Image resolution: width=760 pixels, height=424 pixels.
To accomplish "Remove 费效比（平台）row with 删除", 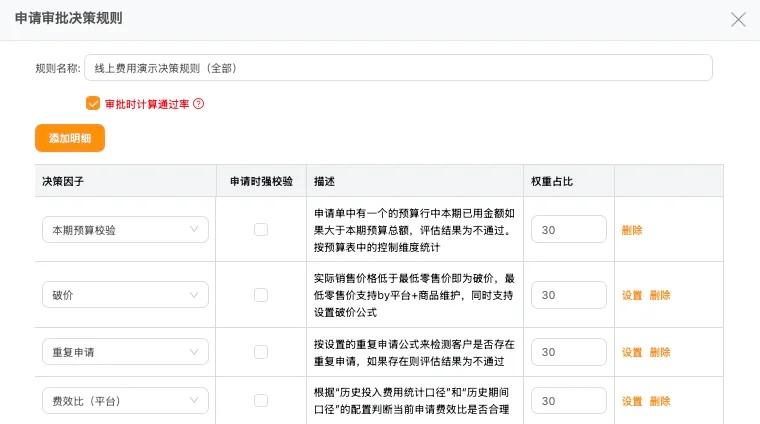I will click(x=660, y=401).
